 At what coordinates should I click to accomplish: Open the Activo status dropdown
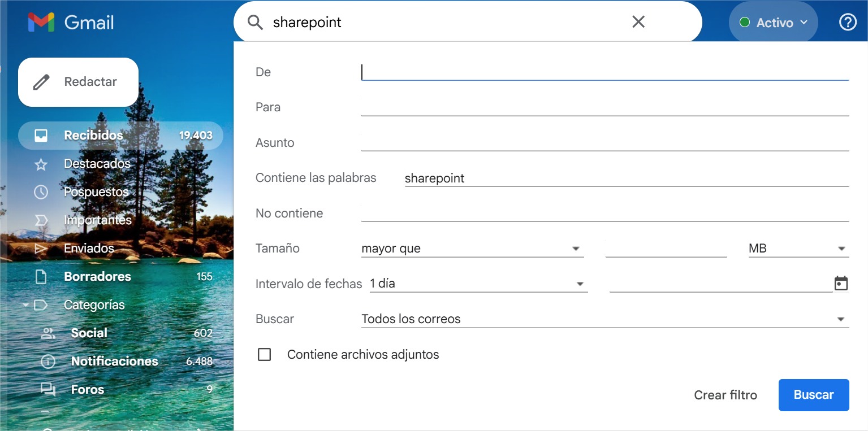click(x=774, y=23)
